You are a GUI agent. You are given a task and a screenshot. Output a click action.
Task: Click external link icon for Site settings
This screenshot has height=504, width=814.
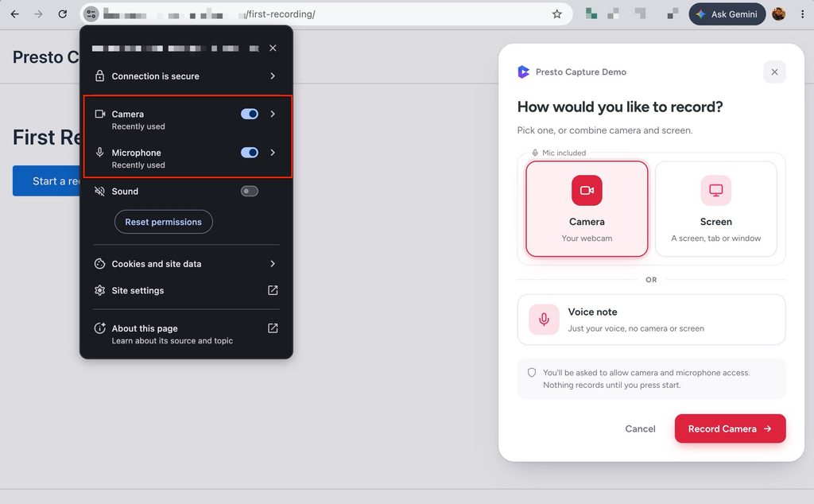point(273,290)
